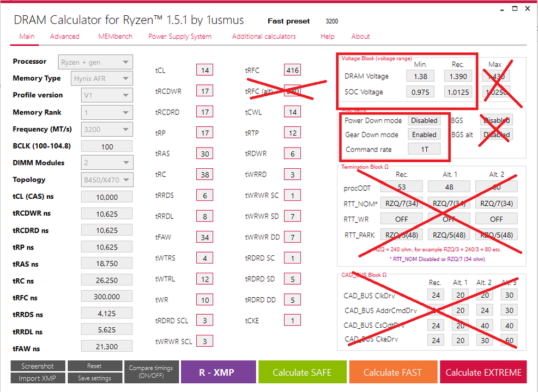538x392 pixels.
Task: Click the Gear Down mode Enabled value
Action: (x=424, y=134)
